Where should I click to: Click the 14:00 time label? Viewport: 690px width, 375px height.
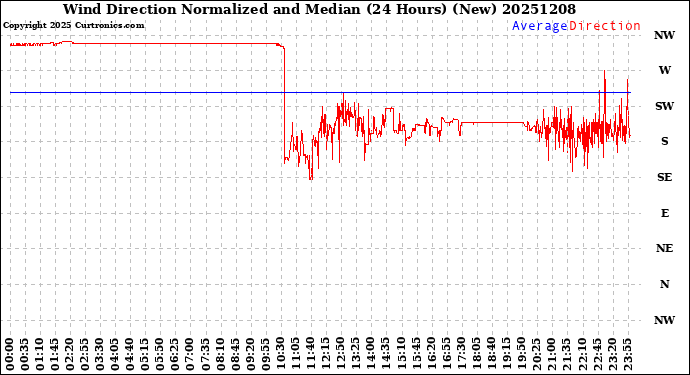(370, 355)
